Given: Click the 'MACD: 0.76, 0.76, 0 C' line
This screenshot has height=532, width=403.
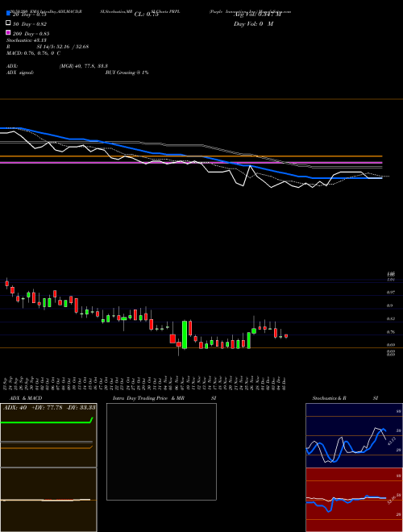Looking at the screenshot, I should coord(33,53).
